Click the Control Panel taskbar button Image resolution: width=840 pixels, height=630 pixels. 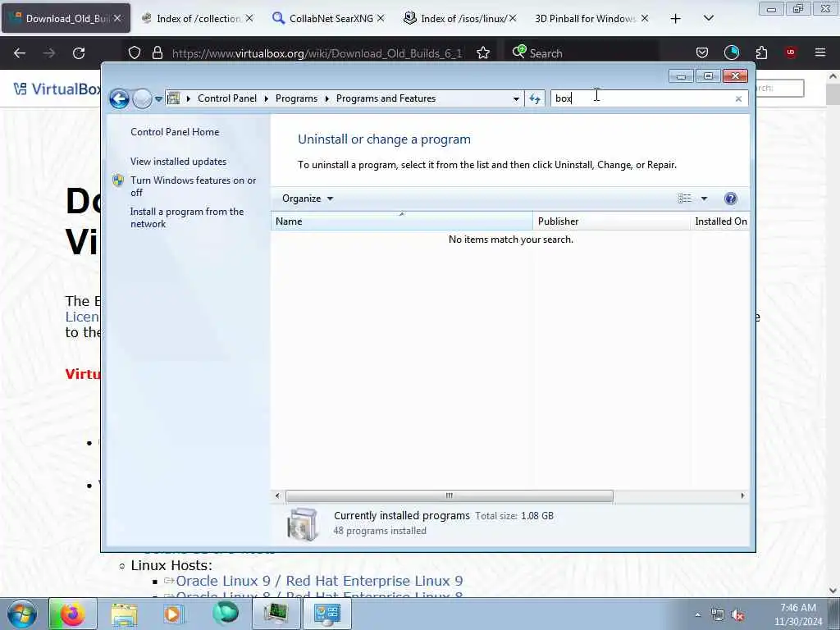(326, 614)
